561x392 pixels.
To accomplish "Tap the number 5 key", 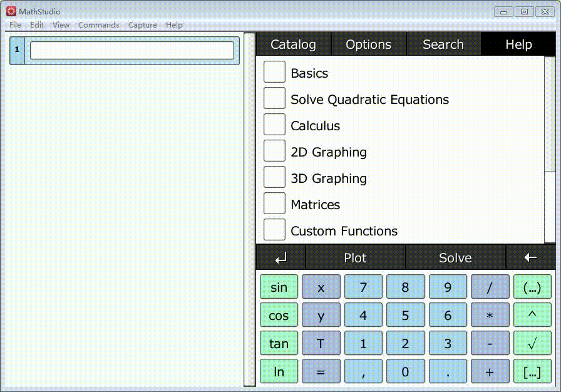I will 405,315.
